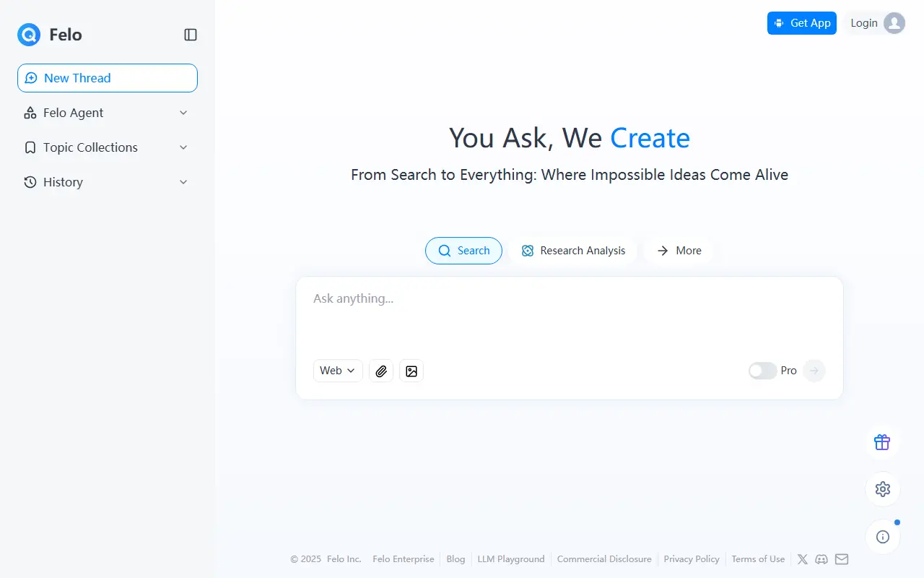Image resolution: width=924 pixels, height=578 pixels.
Task: Open the gift box rewards icon
Action: click(x=882, y=442)
